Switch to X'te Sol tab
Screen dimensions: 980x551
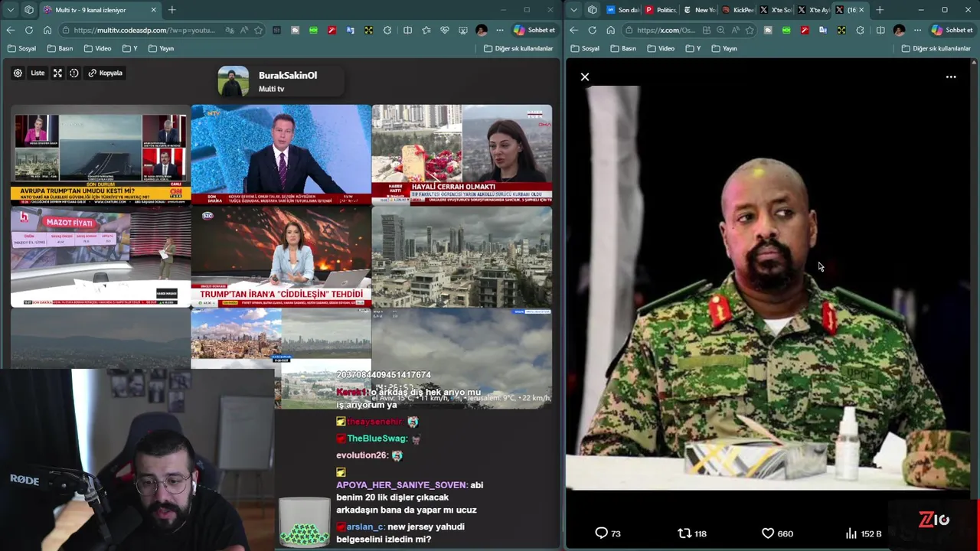(776, 10)
